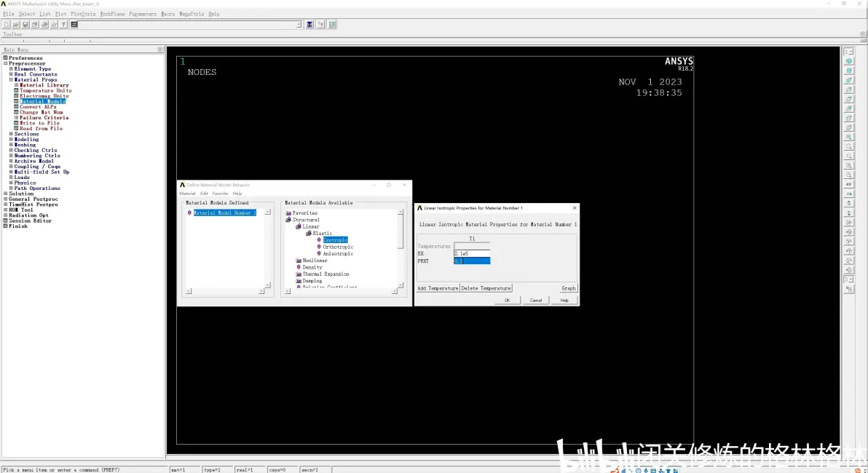Screen dimensions: 868x473
Task: Click the Graph button
Action: point(569,288)
